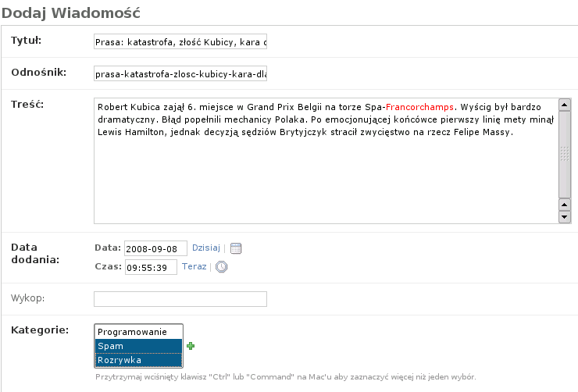Click the Tytuł input field

[x=180, y=42]
